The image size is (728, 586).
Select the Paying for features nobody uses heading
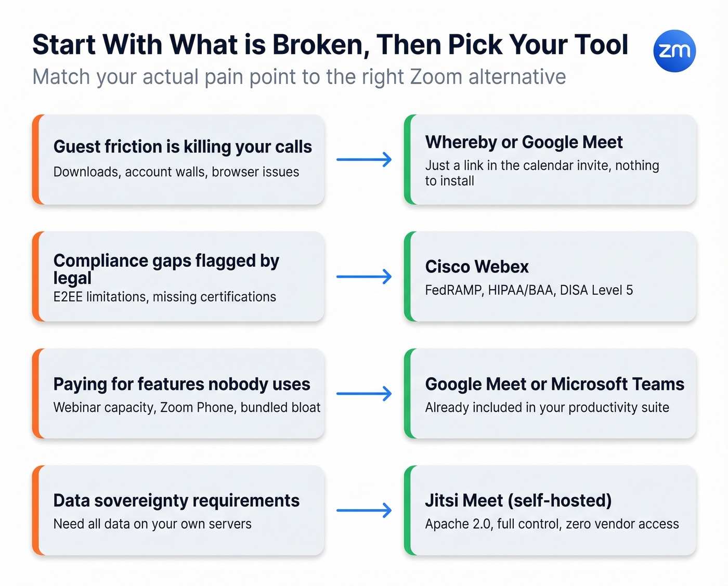[181, 384]
